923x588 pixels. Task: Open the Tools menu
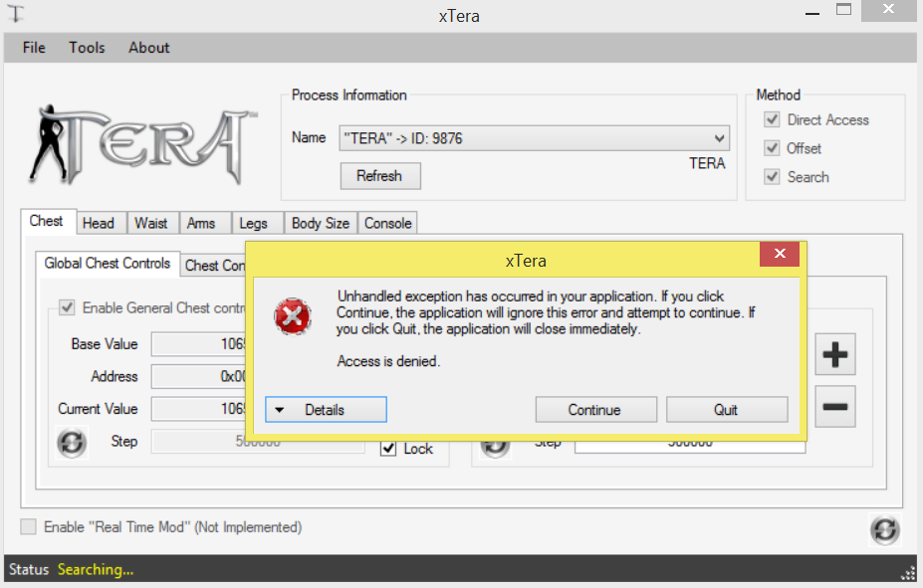click(x=87, y=48)
